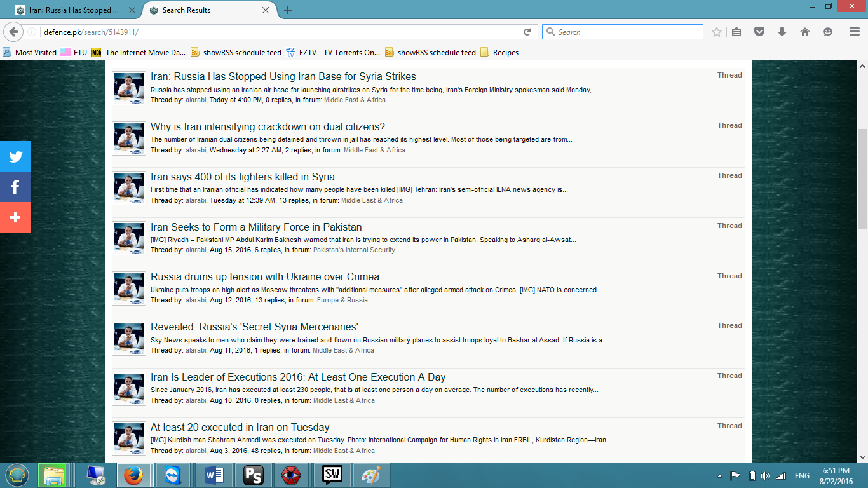Open Middle East & Africa link under Syria strikes thread
This screenshot has width=868, height=488.
click(x=355, y=100)
